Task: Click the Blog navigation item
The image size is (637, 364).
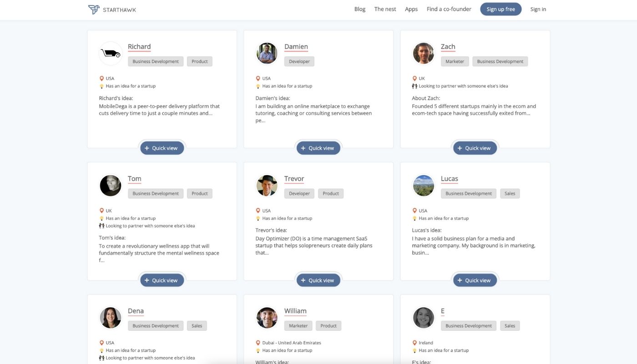Action: (359, 9)
